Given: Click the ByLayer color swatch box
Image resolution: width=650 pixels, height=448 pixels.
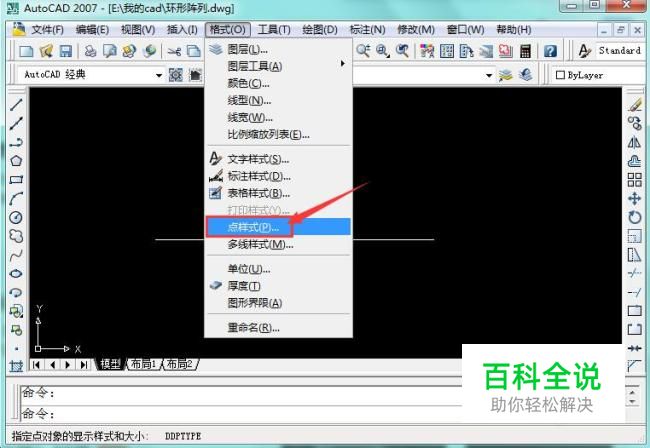Looking at the screenshot, I should tap(560, 75).
